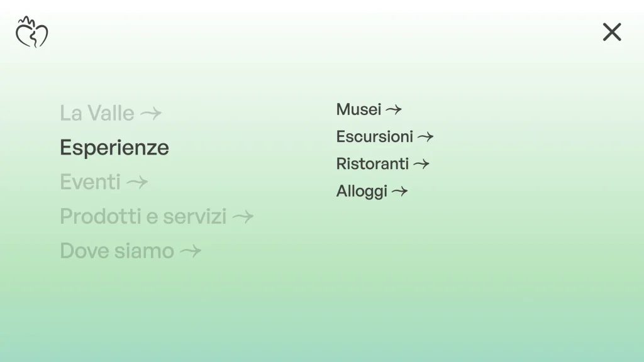Image resolution: width=644 pixels, height=362 pixels.
Task: Click the arrow next to Ristoranti
Action: coord(421,164)
